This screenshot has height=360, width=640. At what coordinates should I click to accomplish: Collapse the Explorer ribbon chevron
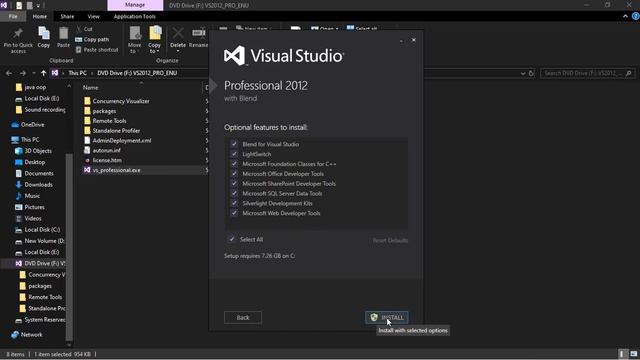[625, 16]
